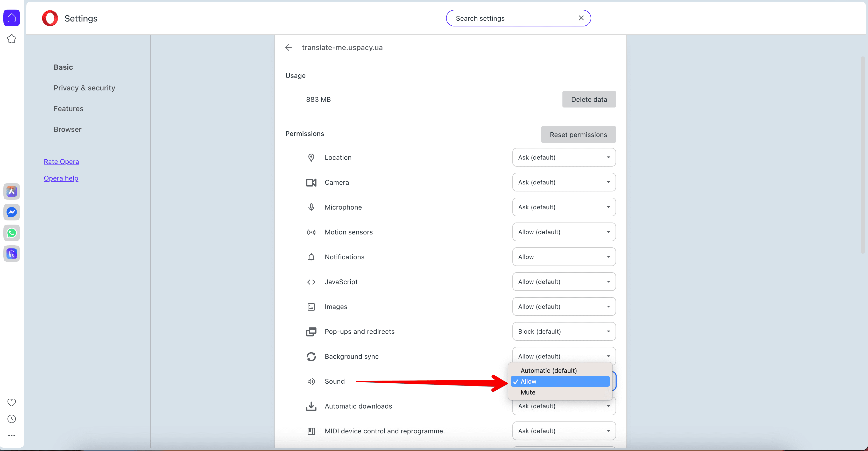The image size is (868, 451).
Task: Click the MIDI device piano icon
Action: [311, 431]
